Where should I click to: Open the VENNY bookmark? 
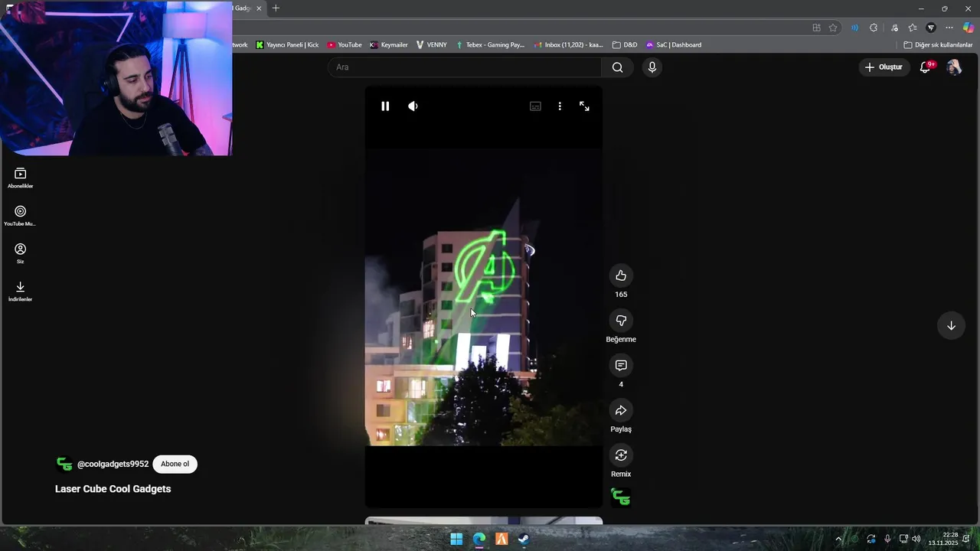pyautogui.click(x=432, y=44)
